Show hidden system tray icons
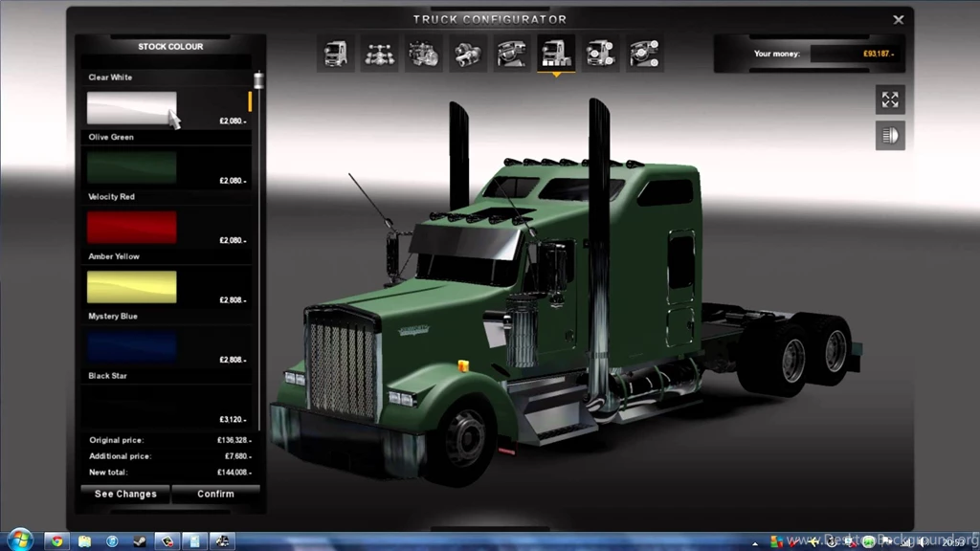The width and height of the screenshot is (980, 551). 755,543
